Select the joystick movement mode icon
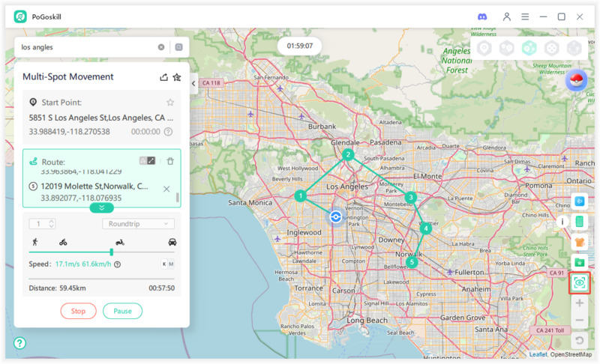 (551, 48)
